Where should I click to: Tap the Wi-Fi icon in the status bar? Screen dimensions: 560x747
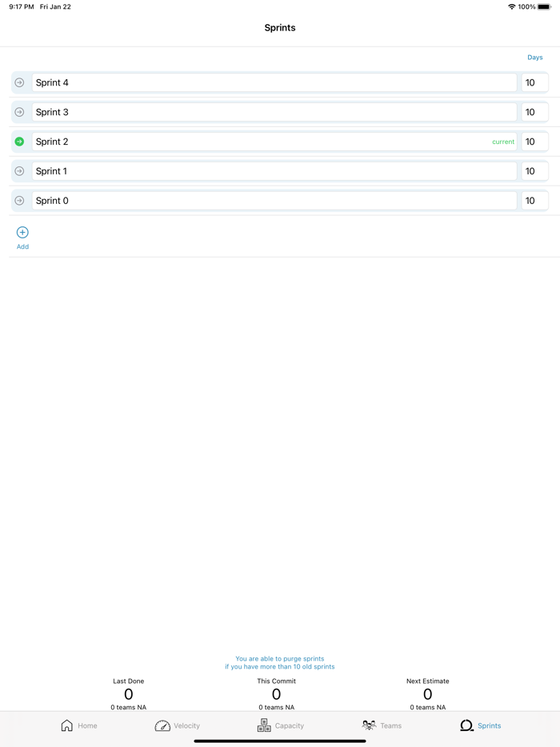pyautogui.click(x=510, y=6)
